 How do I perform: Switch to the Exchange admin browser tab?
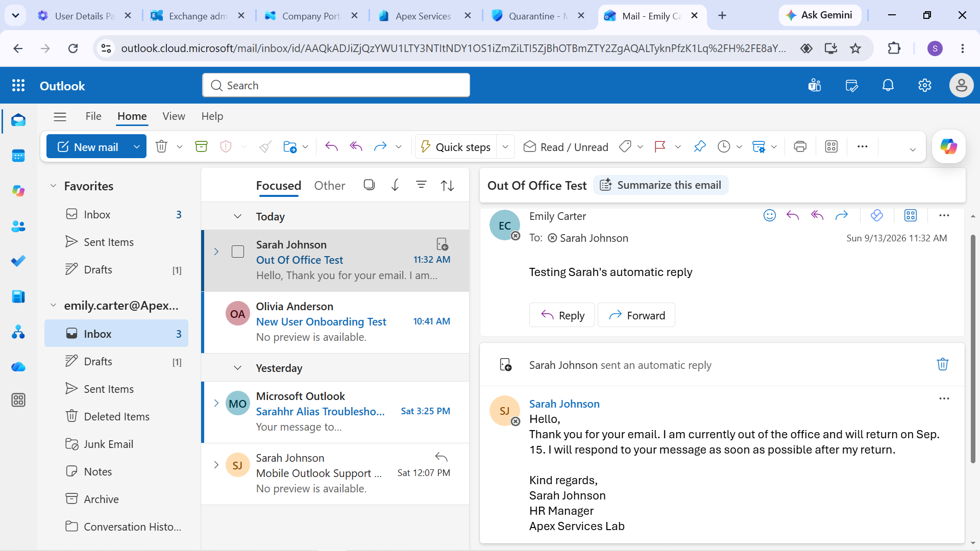[x=198, y=16]
